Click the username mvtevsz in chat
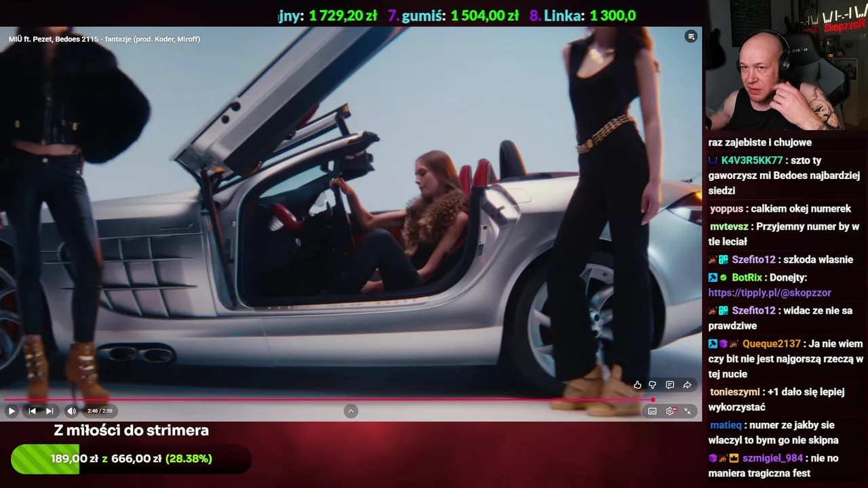Screen dimensions: 868x488 (729, 226)
